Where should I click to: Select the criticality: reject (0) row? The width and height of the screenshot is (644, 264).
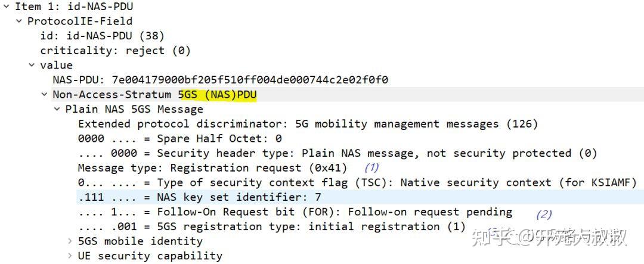pos(115,51)
